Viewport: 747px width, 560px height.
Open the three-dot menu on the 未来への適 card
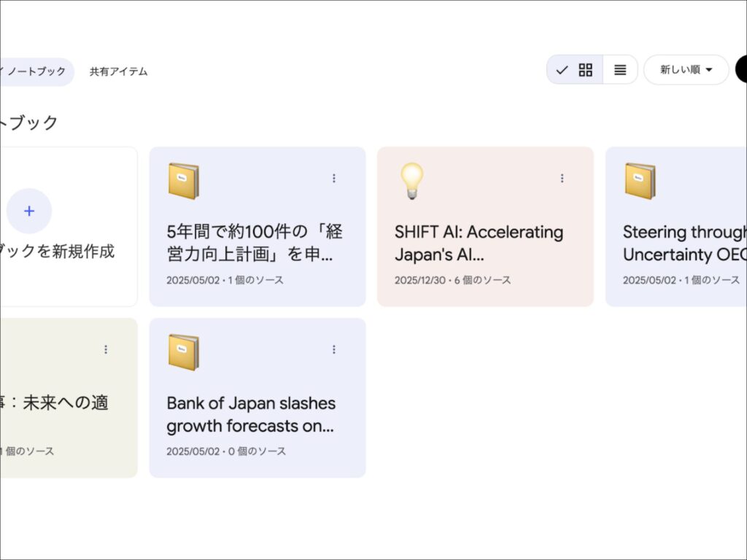[106, 349]
